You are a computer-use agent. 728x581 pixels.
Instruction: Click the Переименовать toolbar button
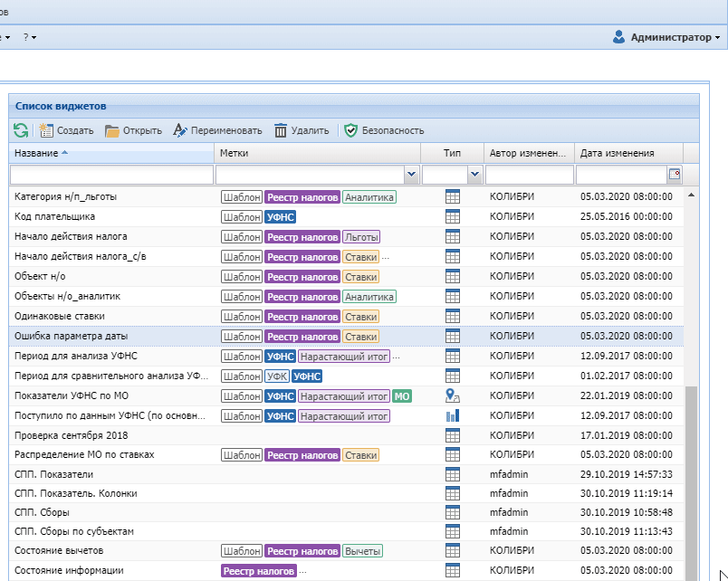[217, 130]
